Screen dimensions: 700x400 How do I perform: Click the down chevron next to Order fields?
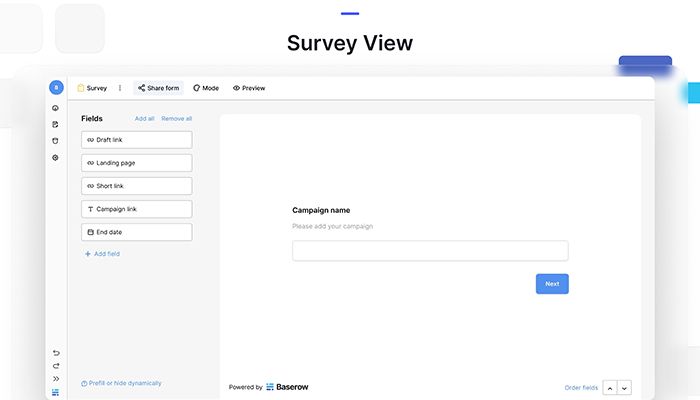(x=625, y=388)
